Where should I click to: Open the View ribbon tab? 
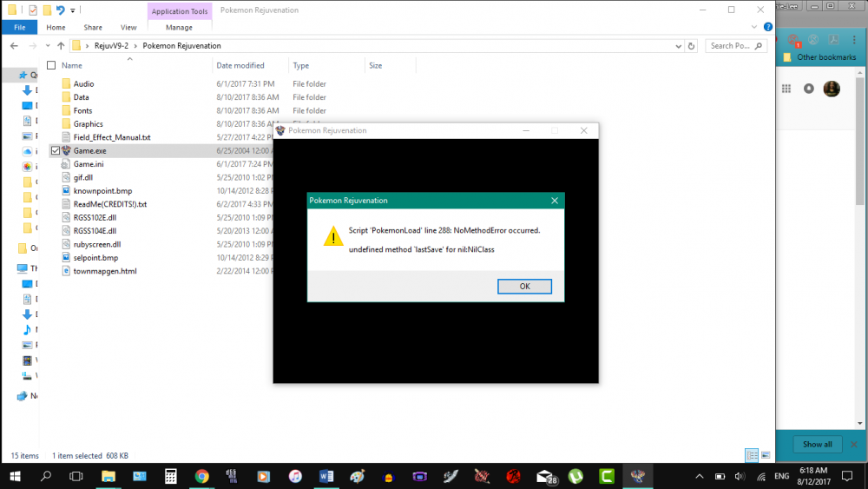click(x=128, y=27)
